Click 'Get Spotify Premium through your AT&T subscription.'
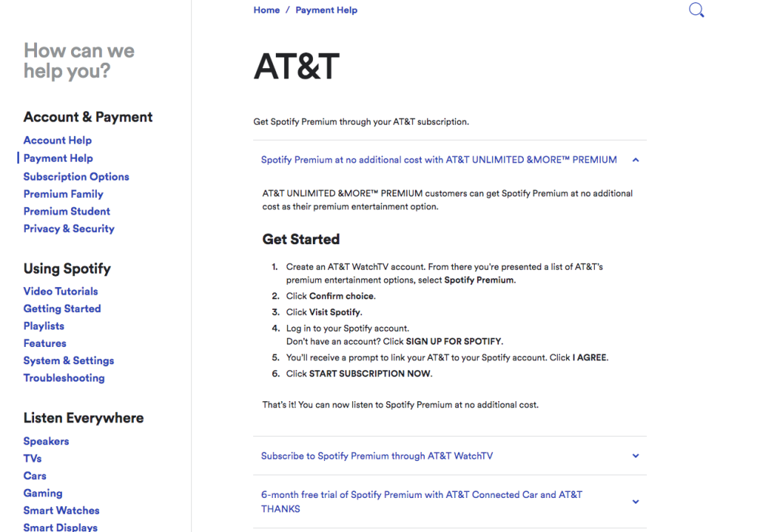Image resolution: width=774 pixels, height=532 pixels. [x=361, y=122]
